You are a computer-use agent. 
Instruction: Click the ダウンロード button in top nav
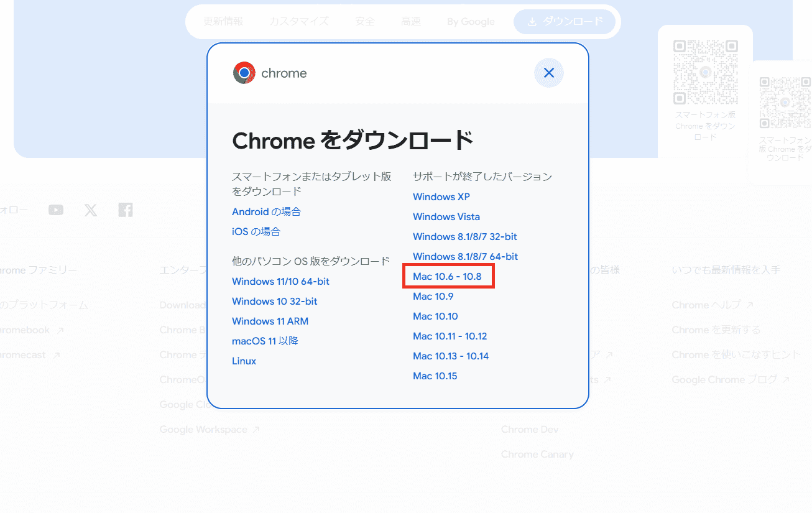point(565,22)
